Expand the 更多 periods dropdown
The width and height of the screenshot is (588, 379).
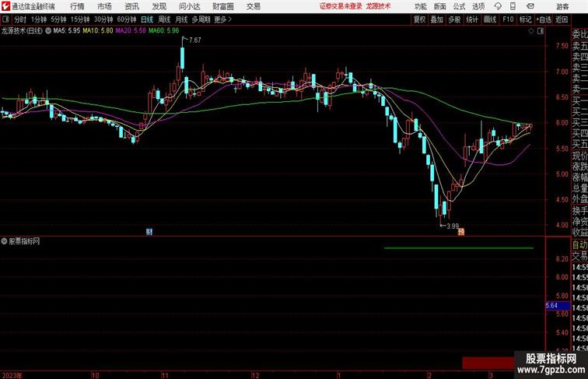point(222,19)
